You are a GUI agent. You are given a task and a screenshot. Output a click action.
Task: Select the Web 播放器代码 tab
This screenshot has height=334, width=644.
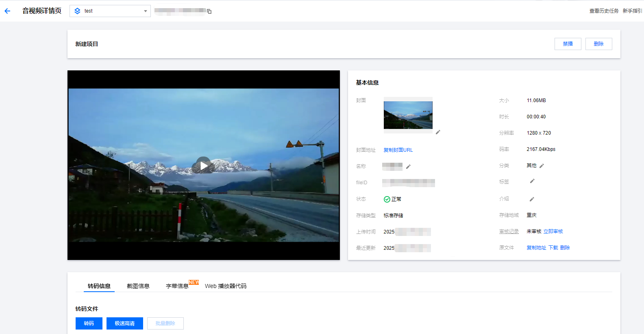[x=226, y=286]
